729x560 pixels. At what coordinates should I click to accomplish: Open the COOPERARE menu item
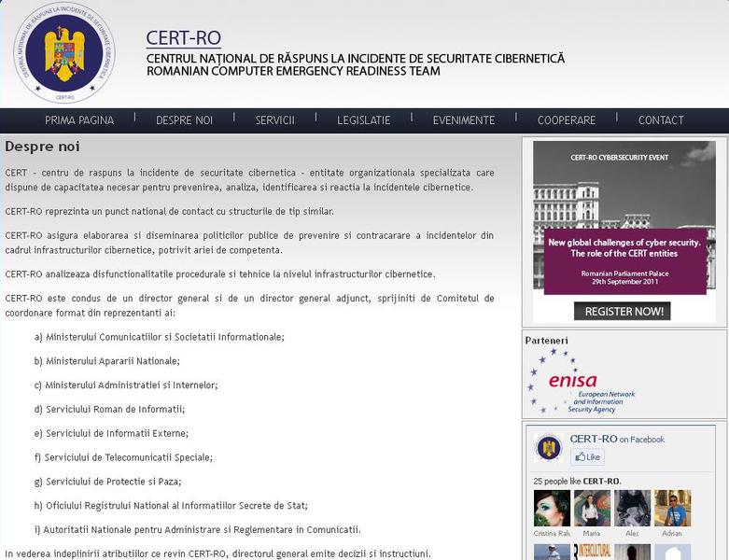567,120
